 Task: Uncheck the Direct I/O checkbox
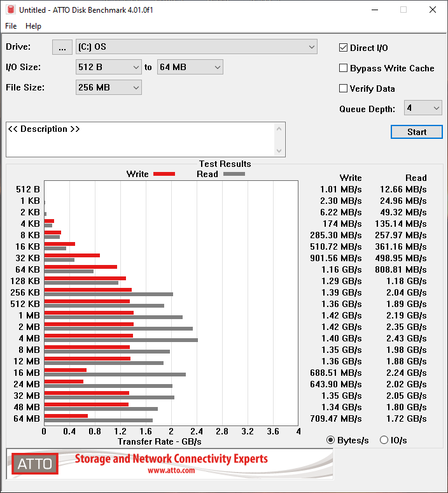point(344,48)
